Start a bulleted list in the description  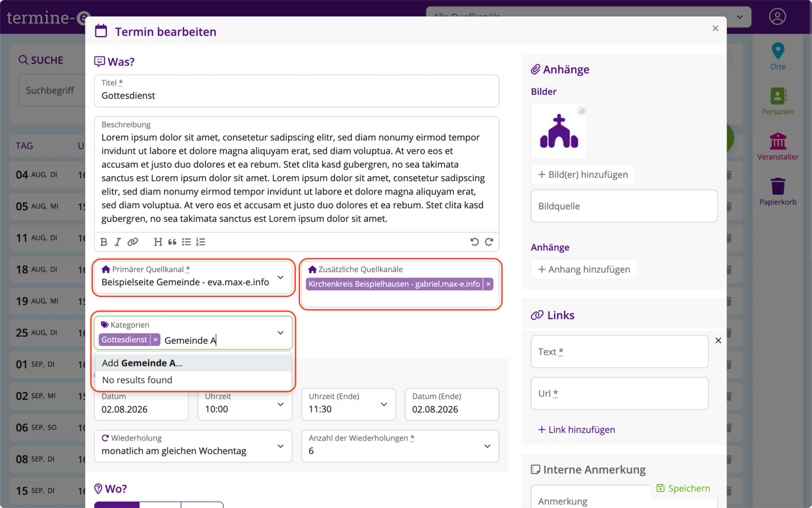tap(187, 242)
